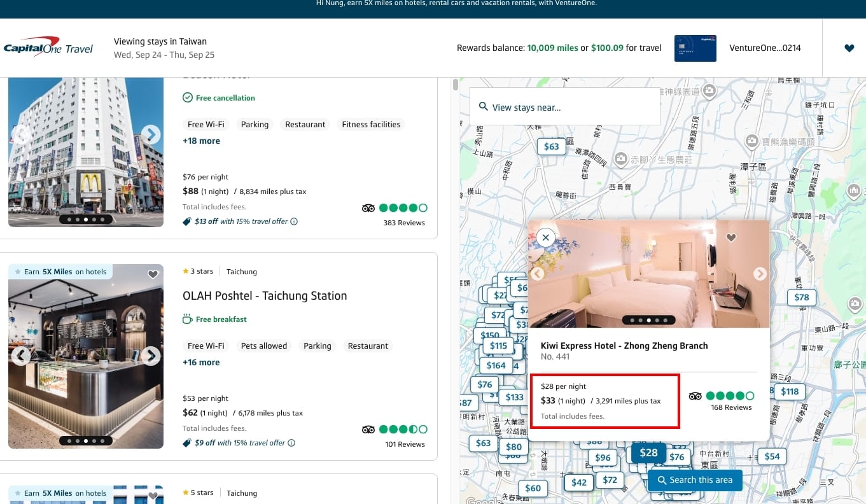
Task: Click the Search this area button
Action: pos(695,480)
